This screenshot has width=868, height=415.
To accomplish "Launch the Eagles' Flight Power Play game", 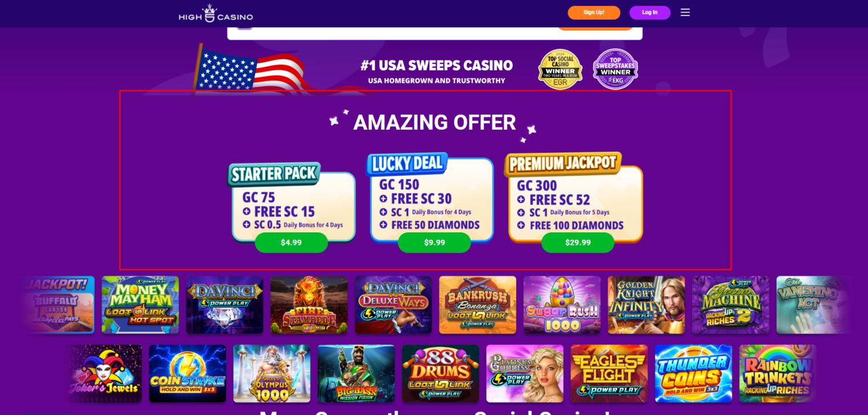I will [609, 373].
